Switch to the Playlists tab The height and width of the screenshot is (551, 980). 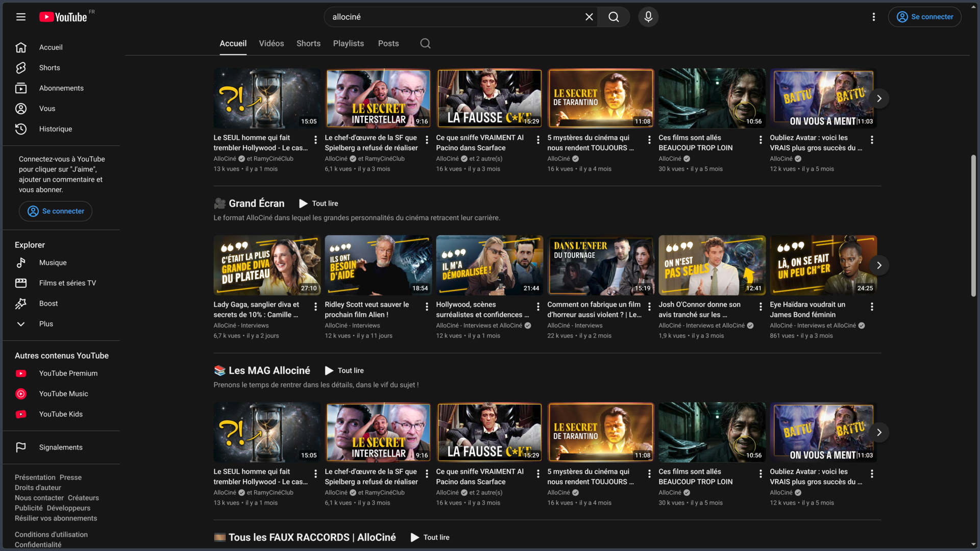tap(348, 43)
